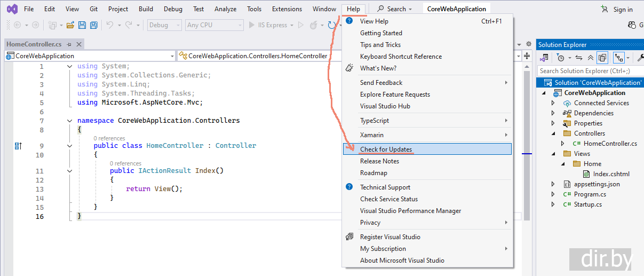Click the Save All toolbar icon
The image size is (644, 276).
94,25
